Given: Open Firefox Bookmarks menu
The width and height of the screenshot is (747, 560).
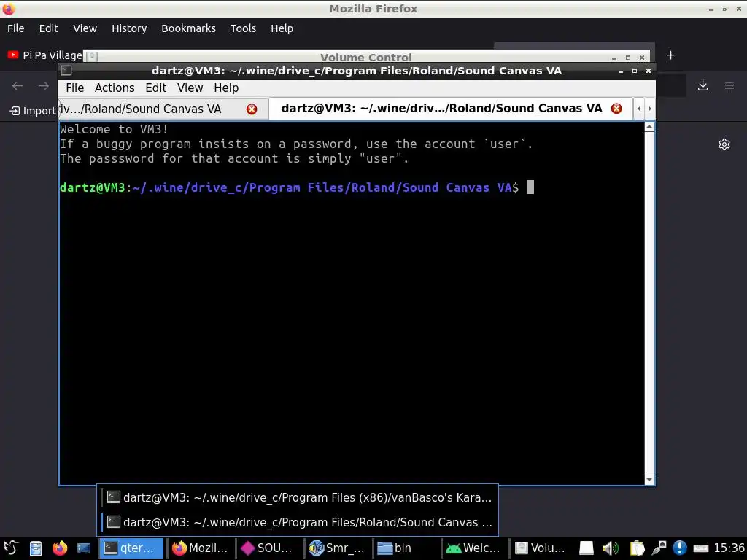Looking at the screenshot, I should point(189,28).
